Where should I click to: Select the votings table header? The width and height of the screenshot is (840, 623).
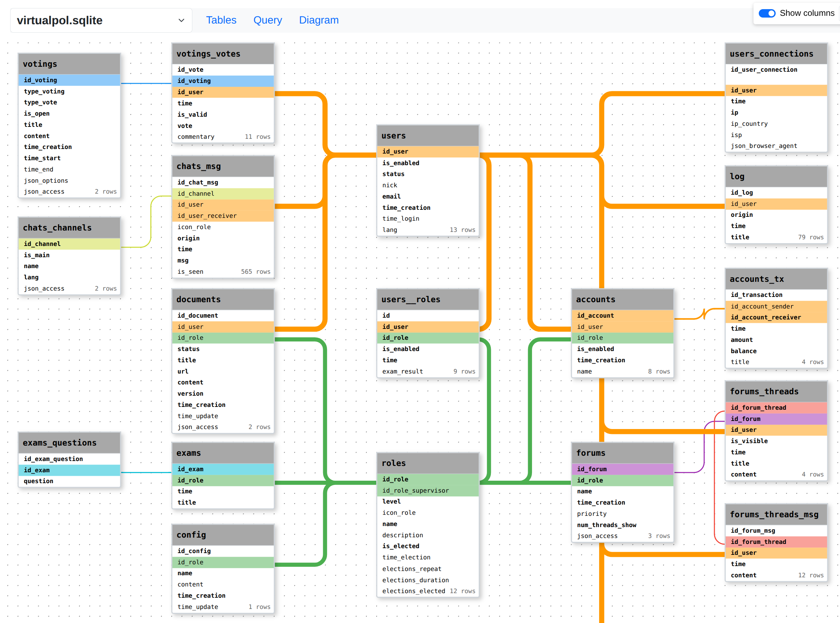(x=69, y=64)
